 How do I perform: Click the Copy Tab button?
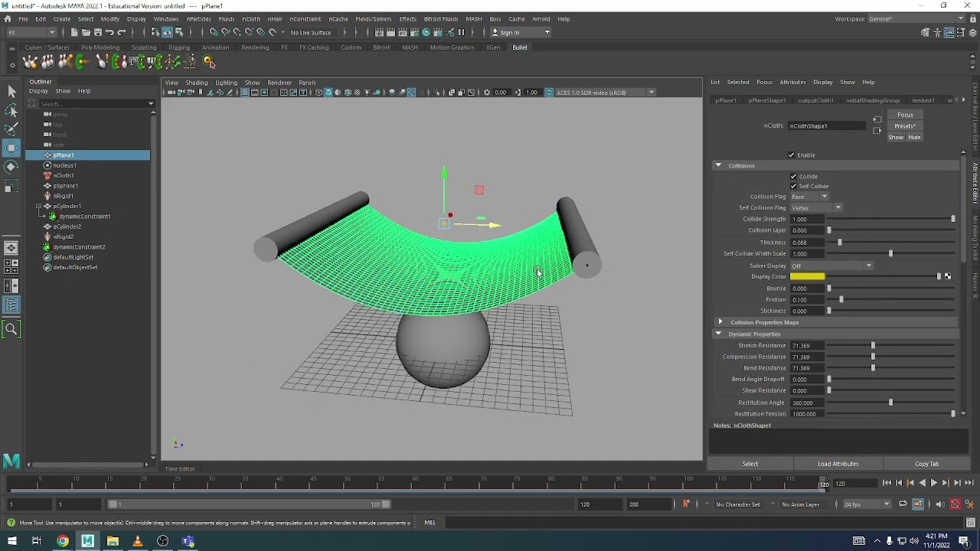click(926, 464)
